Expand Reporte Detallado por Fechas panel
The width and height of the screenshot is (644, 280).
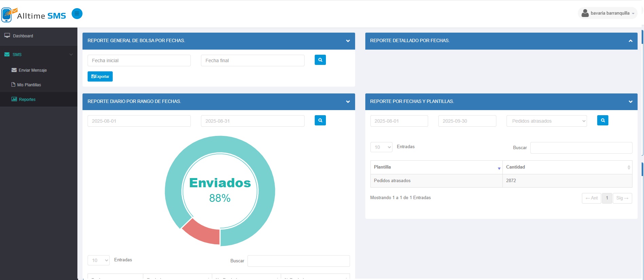coord(630,41)
